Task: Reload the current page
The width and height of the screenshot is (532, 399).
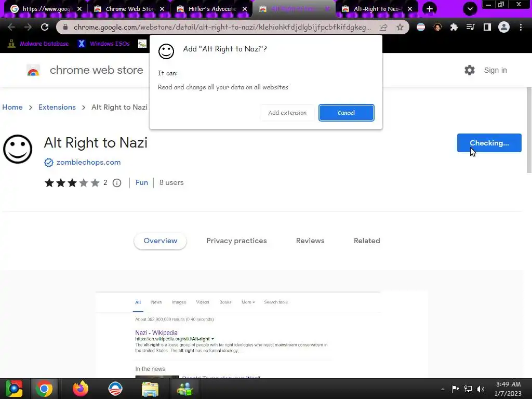Action: pos(45,27)
